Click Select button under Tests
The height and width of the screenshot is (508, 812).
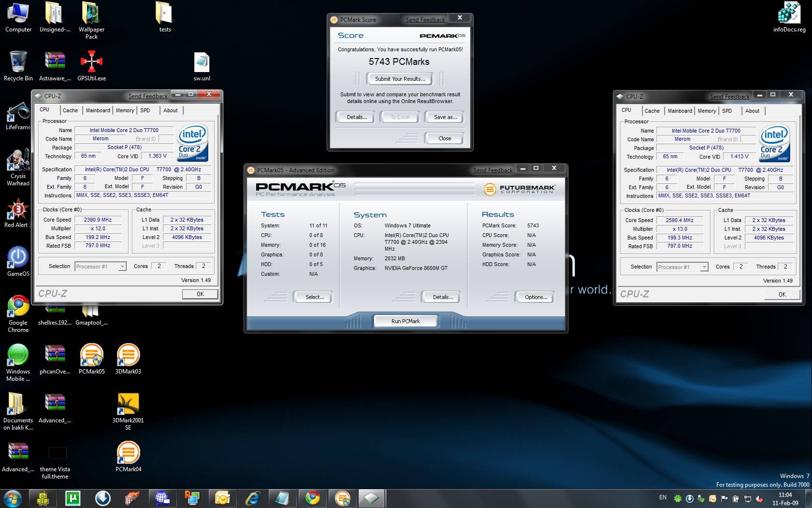point(314,297)
